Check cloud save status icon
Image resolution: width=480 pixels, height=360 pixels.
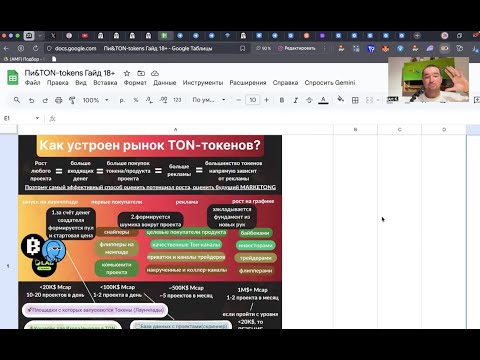coord(155,73)
